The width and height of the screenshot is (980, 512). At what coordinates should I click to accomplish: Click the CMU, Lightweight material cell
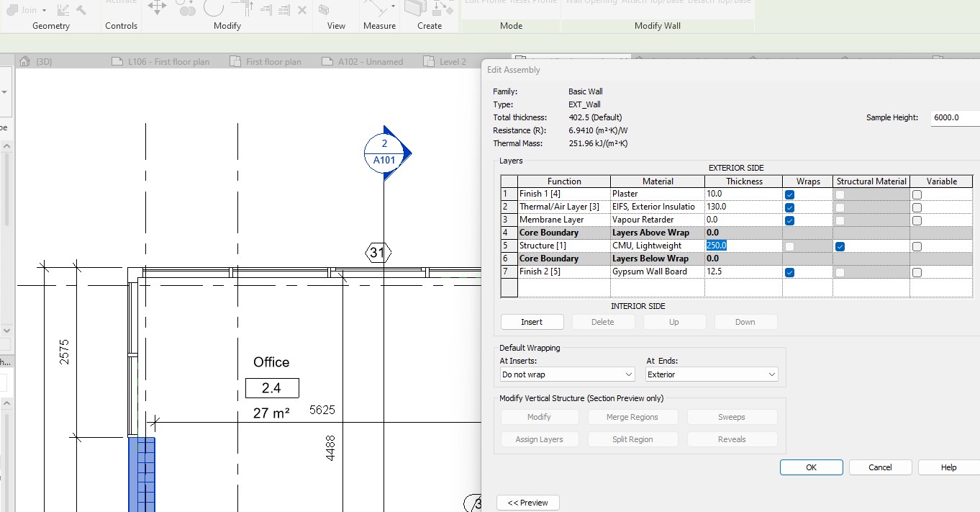[x=658, y=246]
